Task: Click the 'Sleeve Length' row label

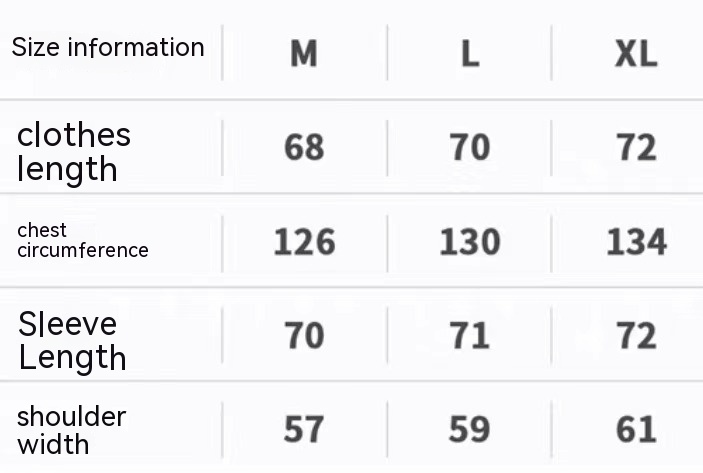Action: click(x=72, y=340)
